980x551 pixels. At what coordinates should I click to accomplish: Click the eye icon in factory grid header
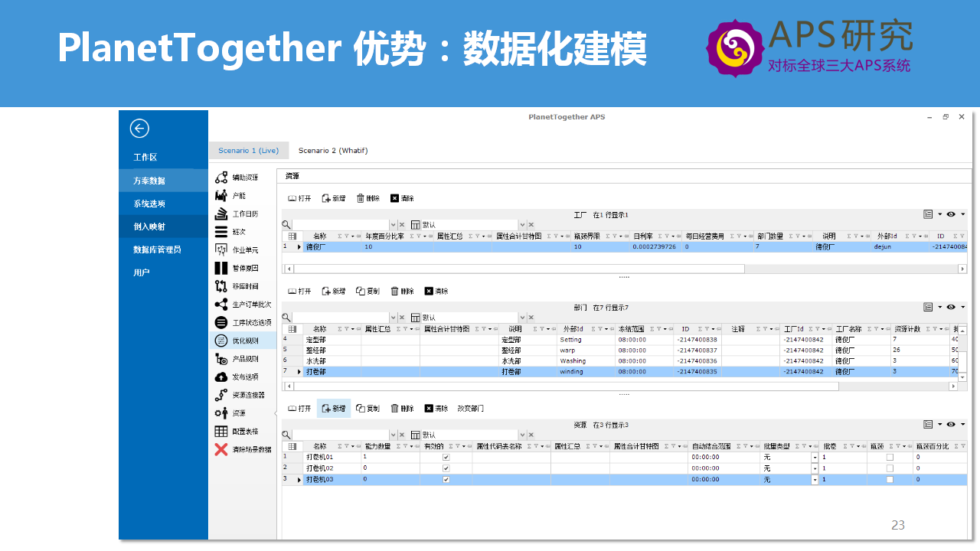point(951,214)
